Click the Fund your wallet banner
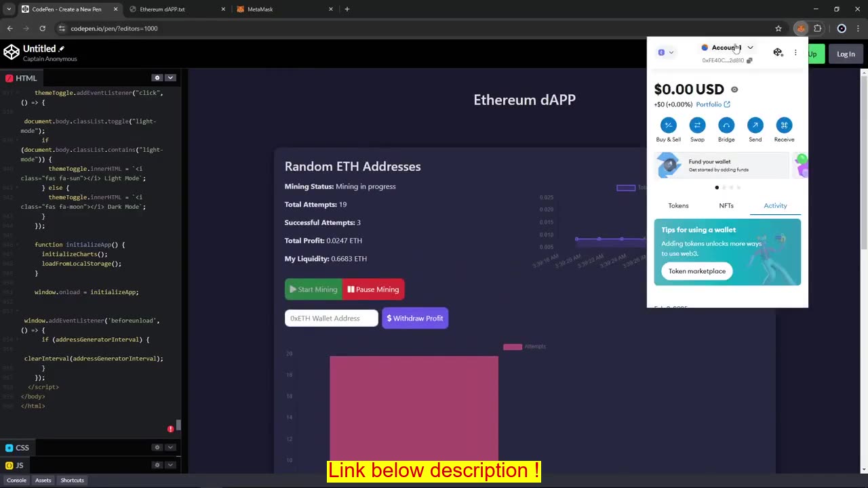The height and width of the screenshot is (488, 868). [722, 165]
